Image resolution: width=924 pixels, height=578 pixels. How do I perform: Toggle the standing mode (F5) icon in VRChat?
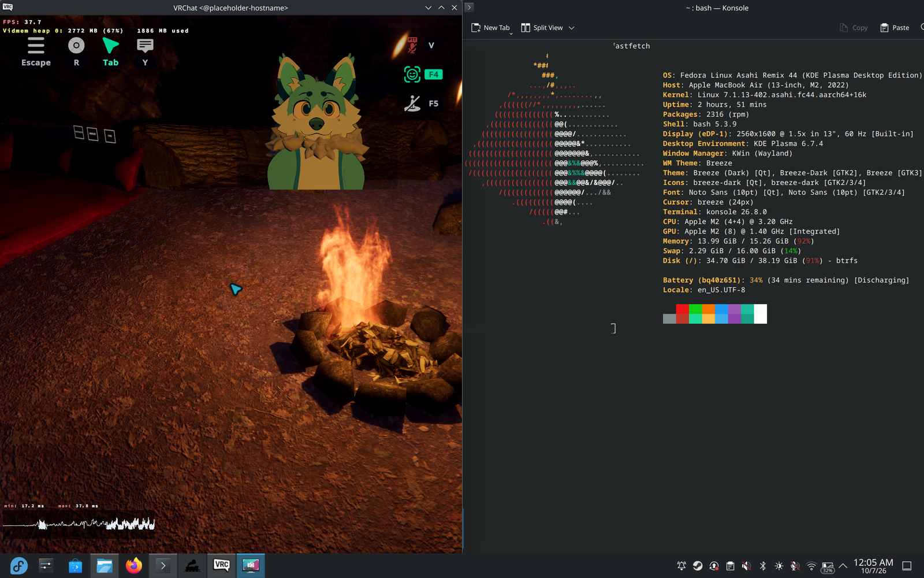412,103
